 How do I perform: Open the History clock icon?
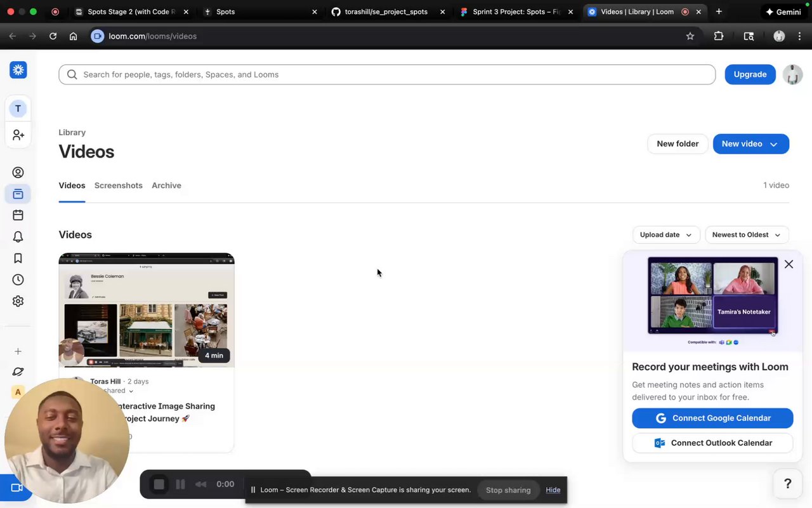click(18, 279)
